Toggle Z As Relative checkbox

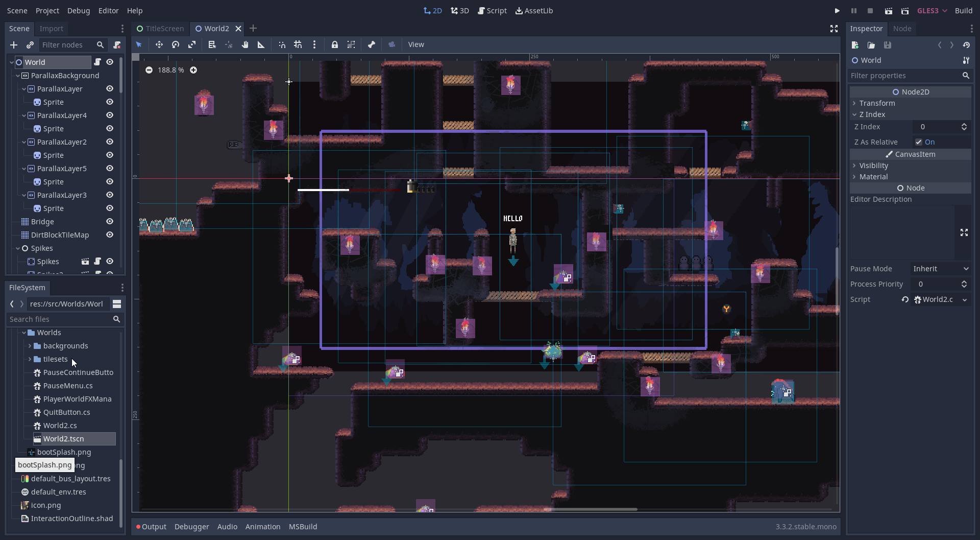click(919, 142)
